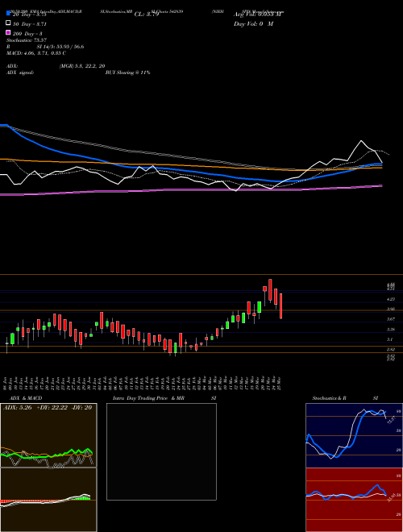The image size is (403, 532).
Task: Open the ADX indicator mini chart
Action: (48, 435)
